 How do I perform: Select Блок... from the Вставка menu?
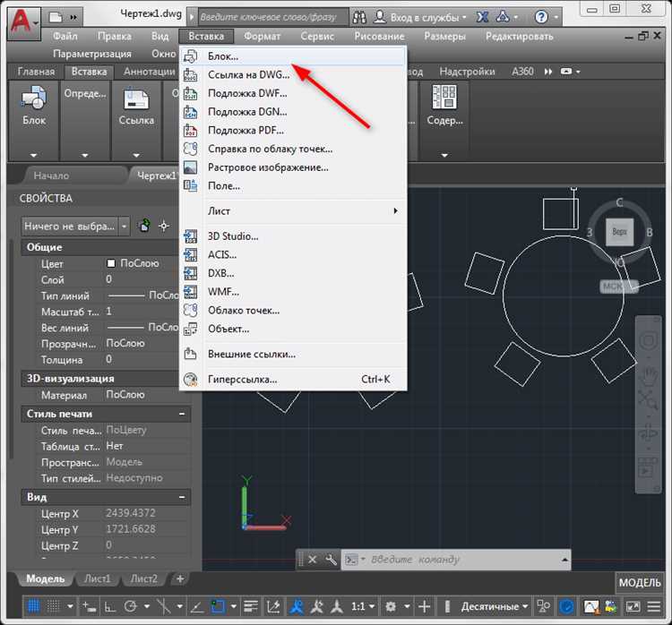293,56
